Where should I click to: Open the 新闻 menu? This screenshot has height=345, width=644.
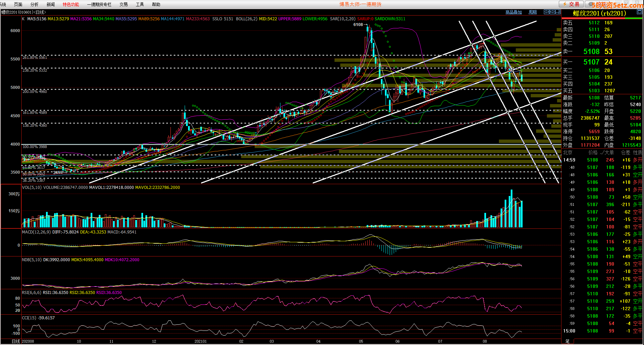[x=50, y=4]
